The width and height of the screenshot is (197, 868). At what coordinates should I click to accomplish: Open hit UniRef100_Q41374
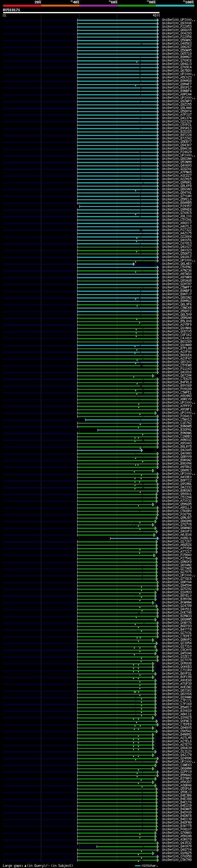pos(177,118)
